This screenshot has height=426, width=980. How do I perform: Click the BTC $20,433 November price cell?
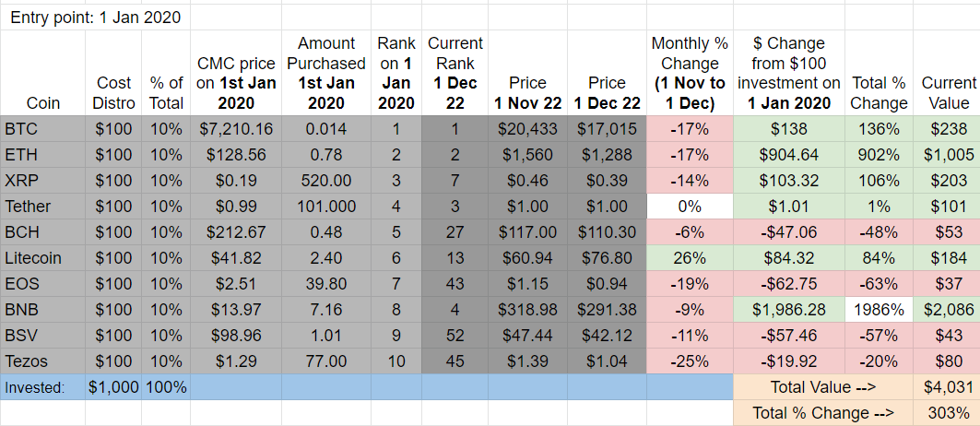(527, 129)
